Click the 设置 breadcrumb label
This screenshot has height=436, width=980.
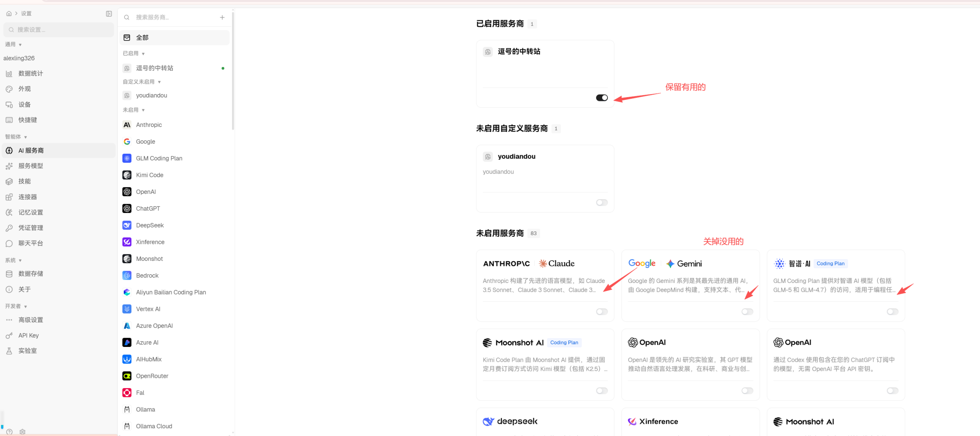26,14
